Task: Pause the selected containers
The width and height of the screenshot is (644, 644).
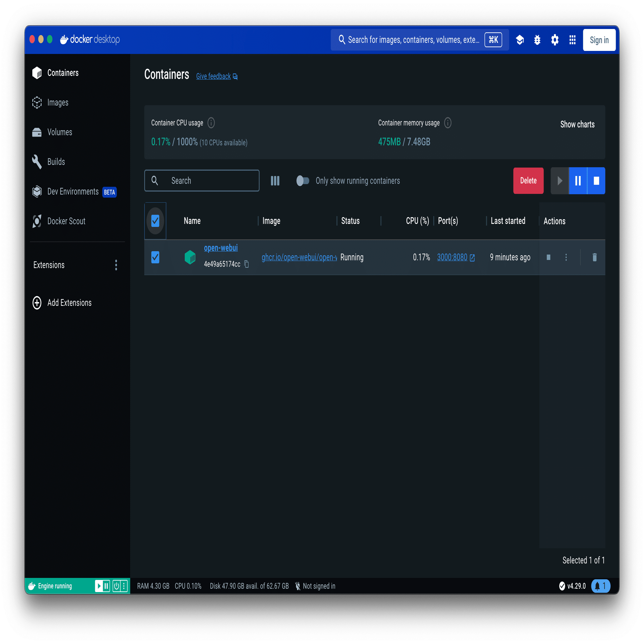Action: 578,181
